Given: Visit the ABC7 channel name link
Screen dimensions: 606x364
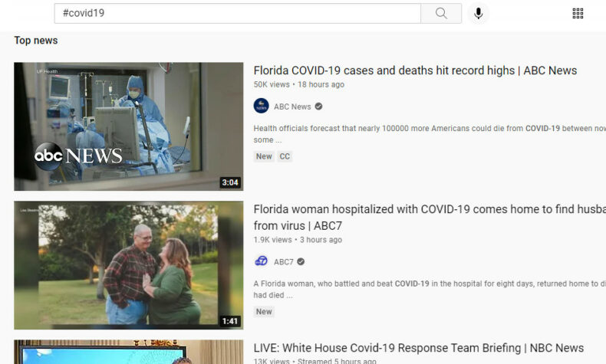Looking at the screenshot, I should (x=284, y=262).
